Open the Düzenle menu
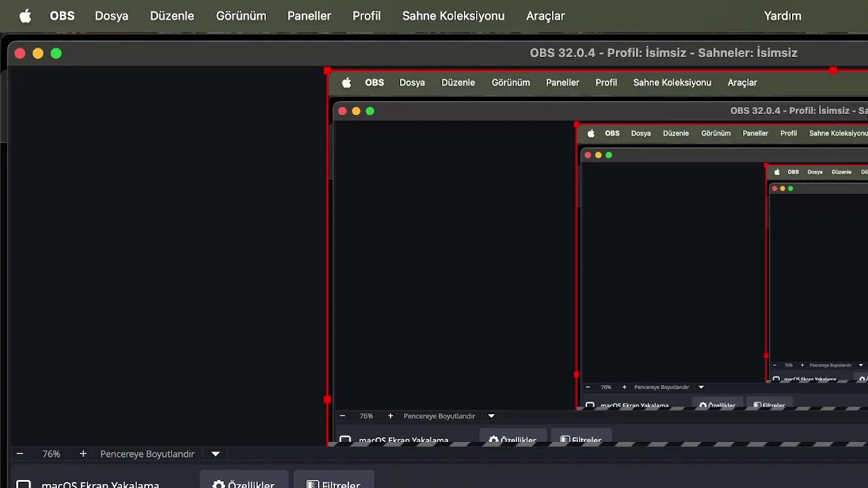 click(x=172, y=16)
